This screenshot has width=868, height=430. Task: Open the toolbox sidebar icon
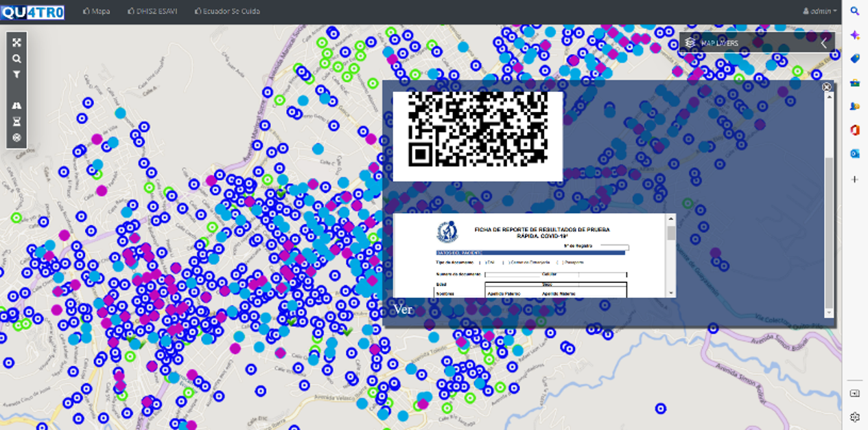point(855,82)
